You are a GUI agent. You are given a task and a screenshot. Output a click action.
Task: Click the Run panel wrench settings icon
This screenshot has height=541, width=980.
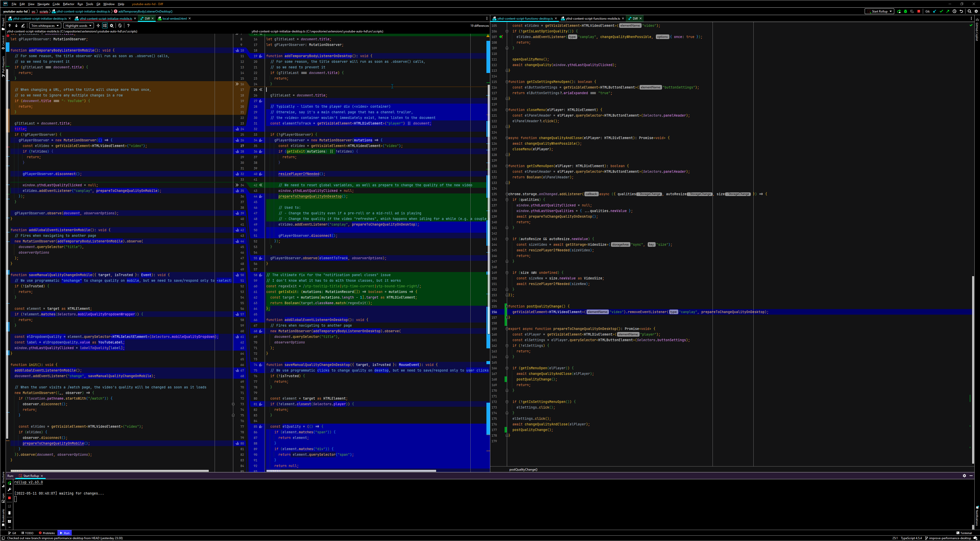(9, 490)
